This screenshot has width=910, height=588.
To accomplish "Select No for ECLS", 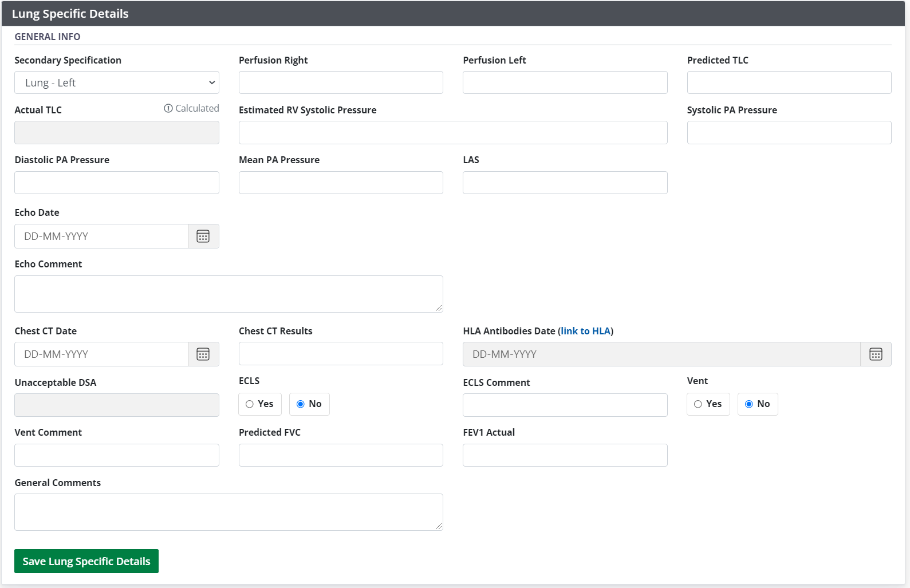I will pyautogui.click(x=301, y=404).
